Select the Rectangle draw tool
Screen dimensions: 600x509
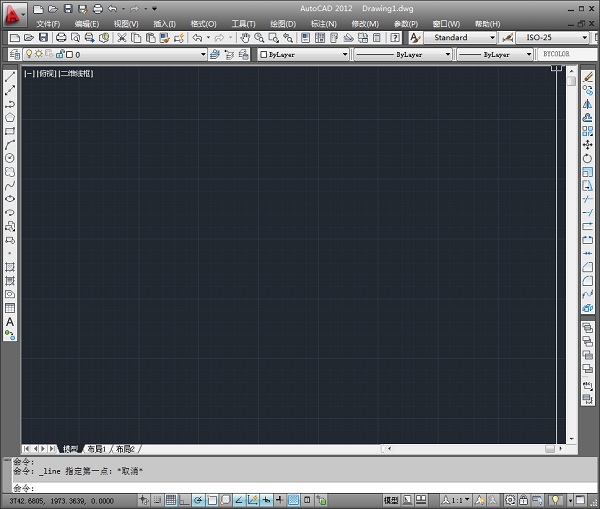pos(10,131)
